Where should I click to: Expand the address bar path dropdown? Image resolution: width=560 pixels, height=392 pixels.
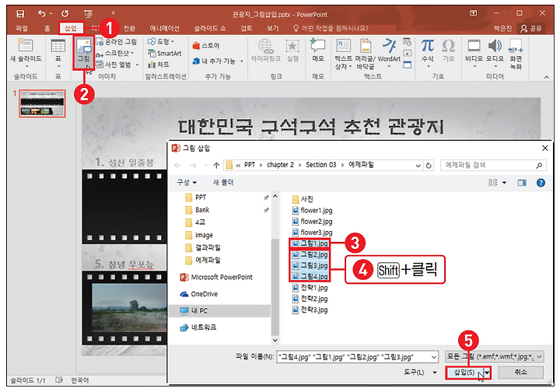pos(418,166)
